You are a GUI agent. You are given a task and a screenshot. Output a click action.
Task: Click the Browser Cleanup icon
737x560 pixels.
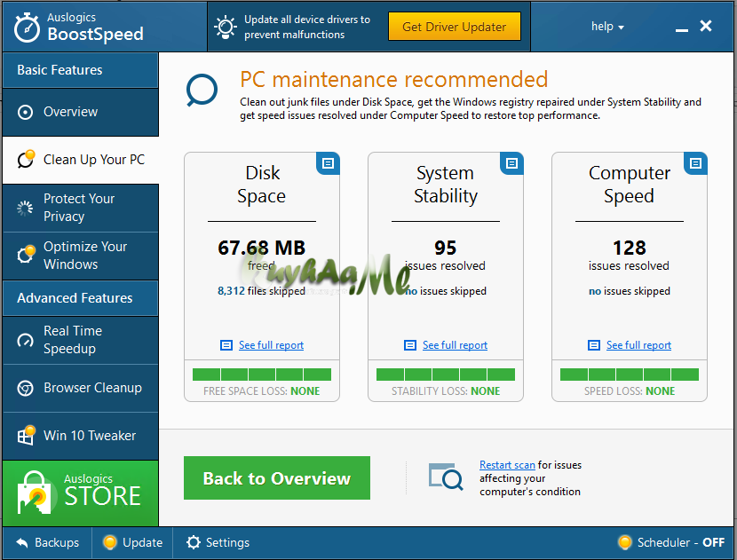25,388
